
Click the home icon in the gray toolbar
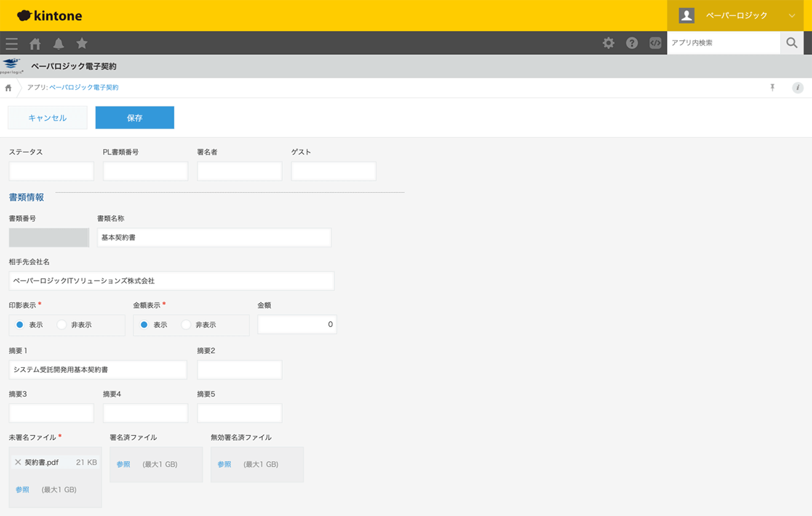[35, 43]
